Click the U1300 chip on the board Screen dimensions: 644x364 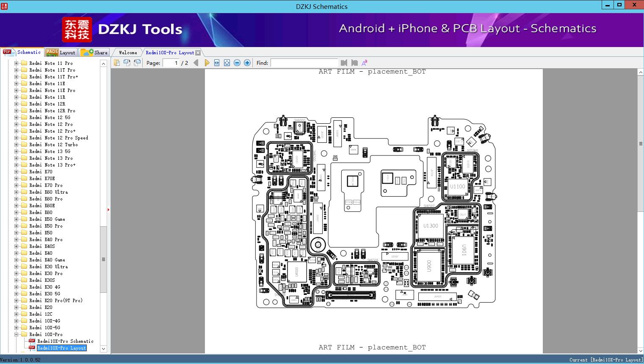point(431,226)
